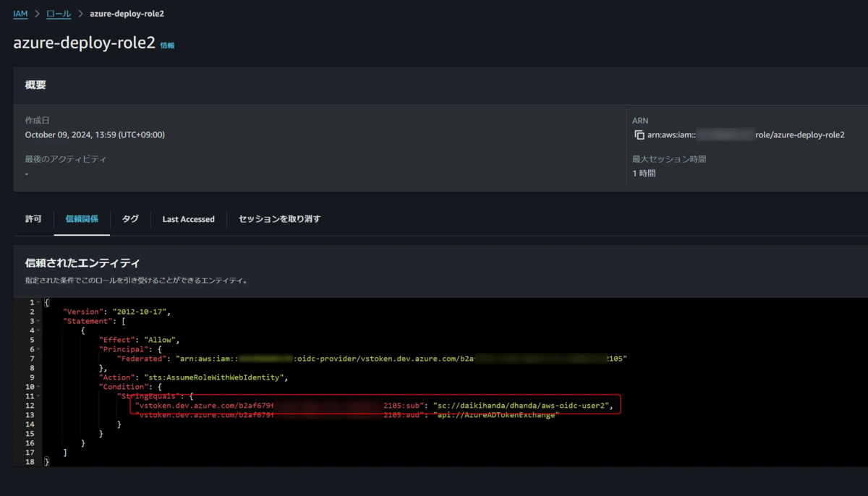
Task: Click the sc://daikihanda/dhanda/aws-oidc-user2 value
Action: [x=521, y=406]
